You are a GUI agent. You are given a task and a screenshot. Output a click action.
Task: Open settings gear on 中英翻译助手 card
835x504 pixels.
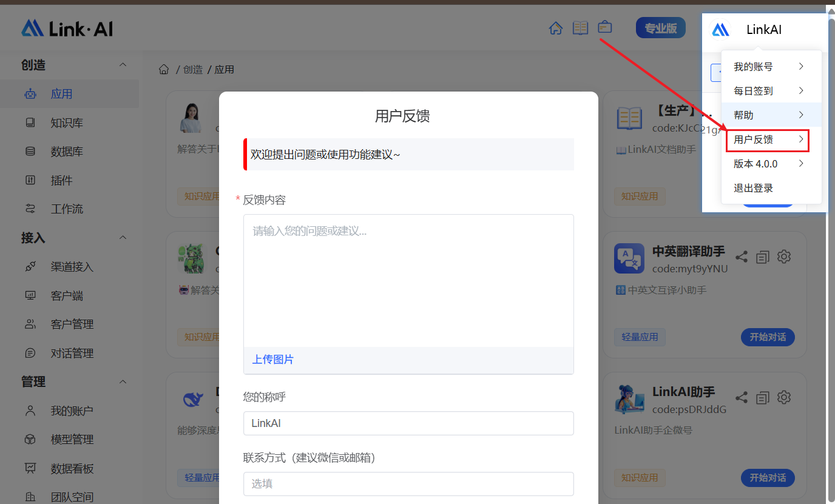[x=784, y=257]
